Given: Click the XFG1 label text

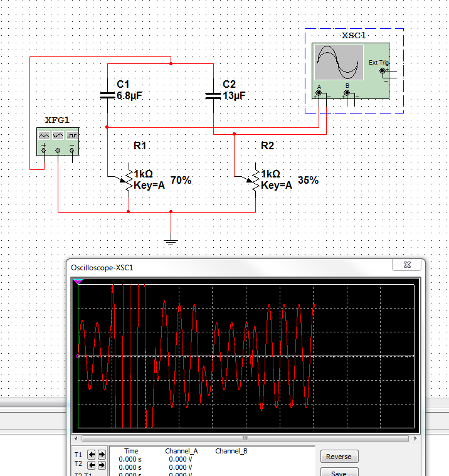Looking at the screenshot, I should pos(57,120).
